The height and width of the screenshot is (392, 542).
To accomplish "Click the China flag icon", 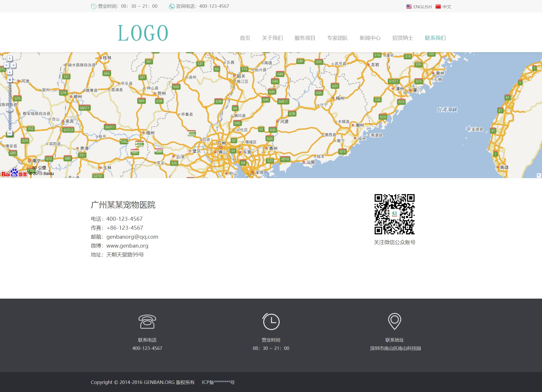I will (438, 7).
